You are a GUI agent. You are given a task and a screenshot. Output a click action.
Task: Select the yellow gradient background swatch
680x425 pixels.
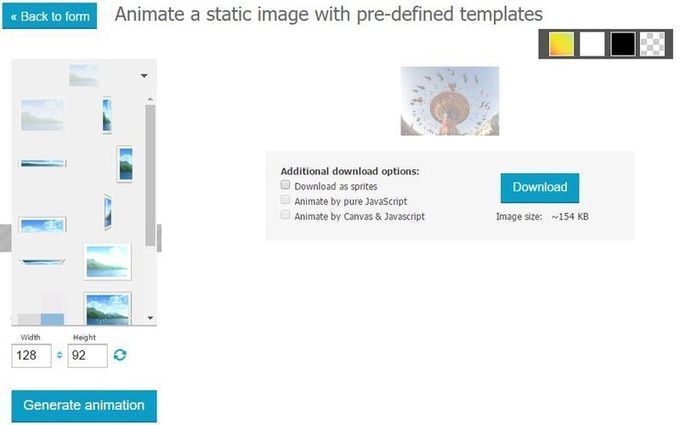[x=561, y=44]
